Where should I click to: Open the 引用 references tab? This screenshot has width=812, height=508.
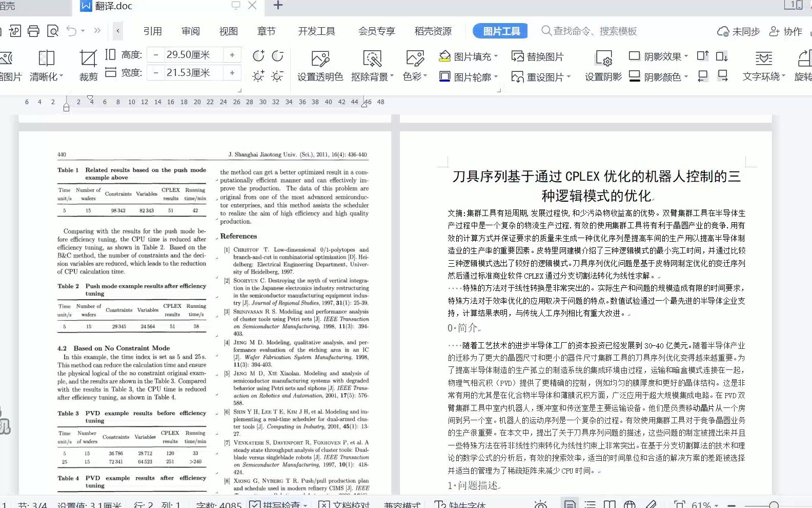pyautogui.click(x=152, y=31)
